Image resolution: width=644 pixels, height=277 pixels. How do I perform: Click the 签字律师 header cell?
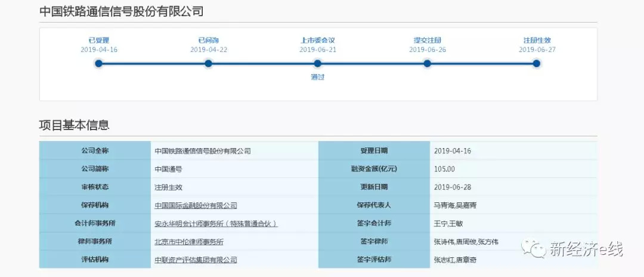click(x=374, y=241)
